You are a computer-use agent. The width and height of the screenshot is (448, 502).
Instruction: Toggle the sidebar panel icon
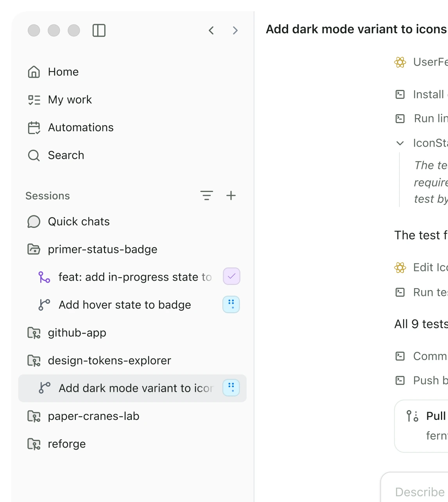(x=99, y=30)
